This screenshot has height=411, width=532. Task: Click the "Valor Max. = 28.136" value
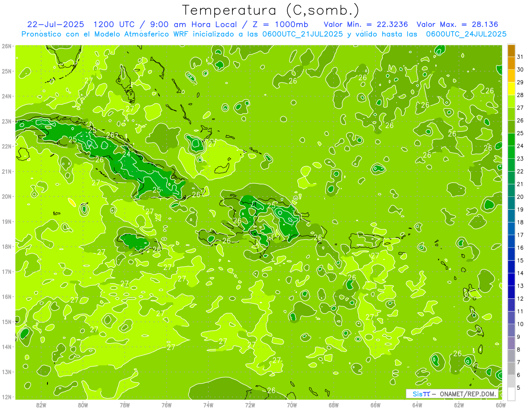(458, 24)
